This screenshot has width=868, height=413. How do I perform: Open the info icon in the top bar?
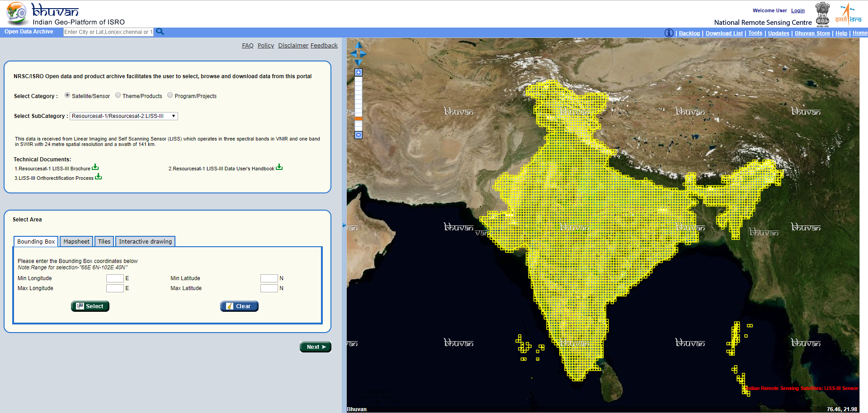pos(669,33)
